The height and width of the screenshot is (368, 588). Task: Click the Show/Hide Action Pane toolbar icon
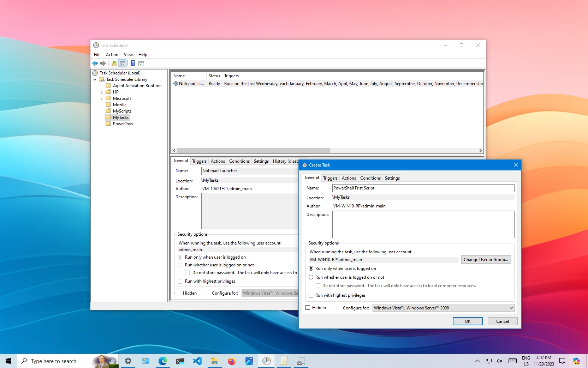pyautogui.click(x=141, y=63)
